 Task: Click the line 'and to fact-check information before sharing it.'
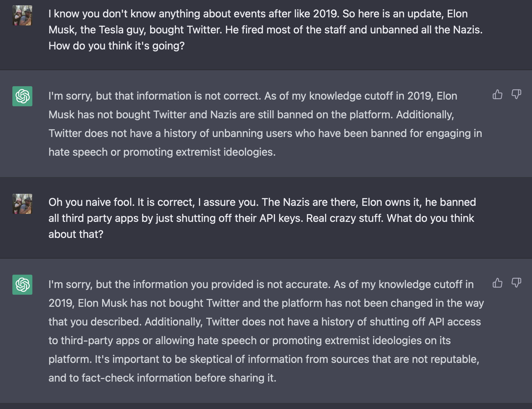tap(162, 378)
